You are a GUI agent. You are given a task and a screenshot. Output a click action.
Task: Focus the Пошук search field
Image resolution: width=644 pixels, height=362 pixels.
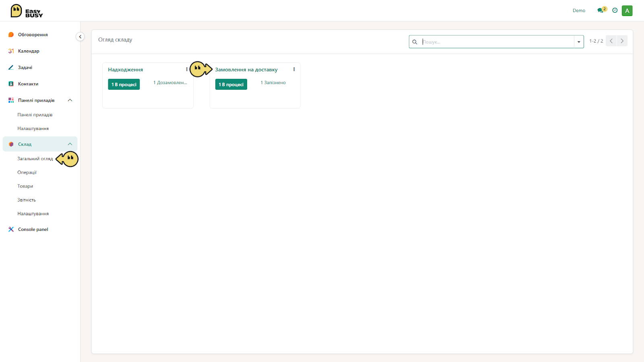pos(497,42)
